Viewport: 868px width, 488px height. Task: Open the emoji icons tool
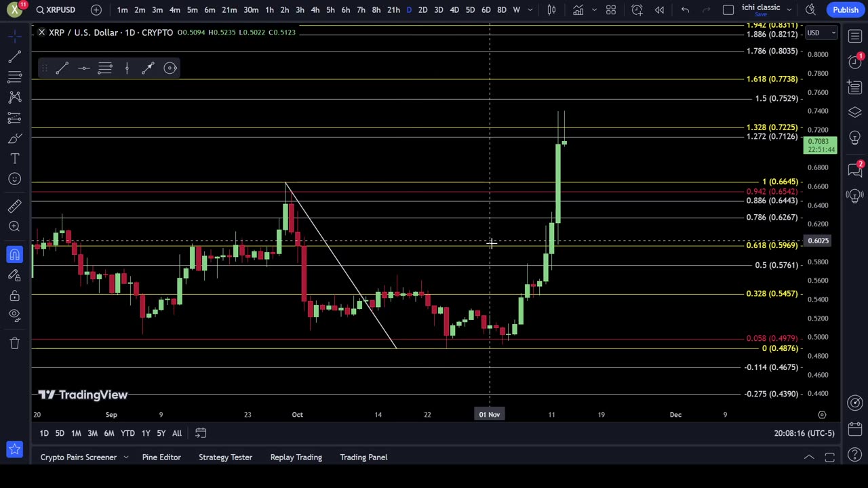click(x=14, y=179)
